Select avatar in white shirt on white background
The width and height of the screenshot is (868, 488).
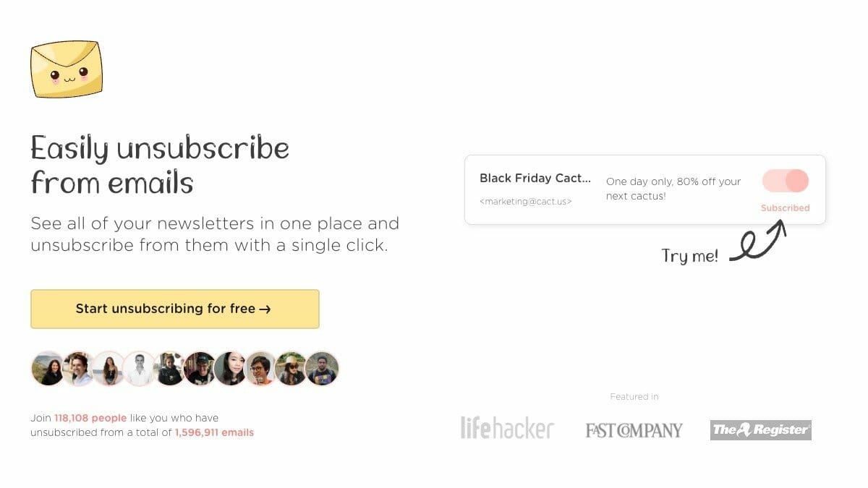click(x=140, y=369)
